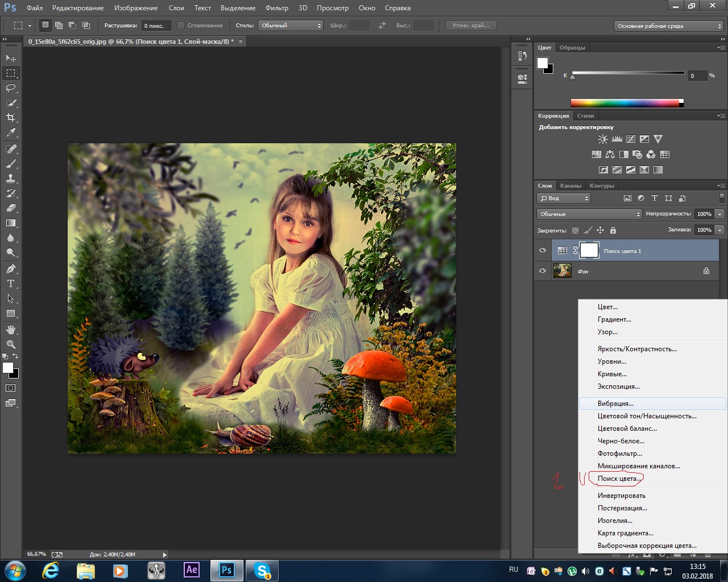Select the Blur tool
Image resolution: width=728 pixels, height=582 pixels.
click(x=11, y=238)
